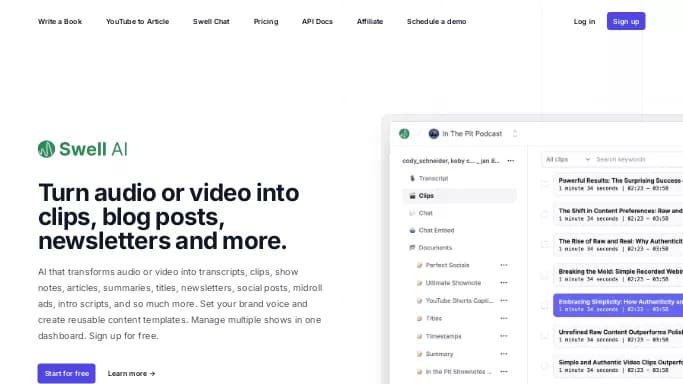Expand the In The Pit Podcast show switcher
Screen dimensions: 683x384
click(x=515, y=134)
